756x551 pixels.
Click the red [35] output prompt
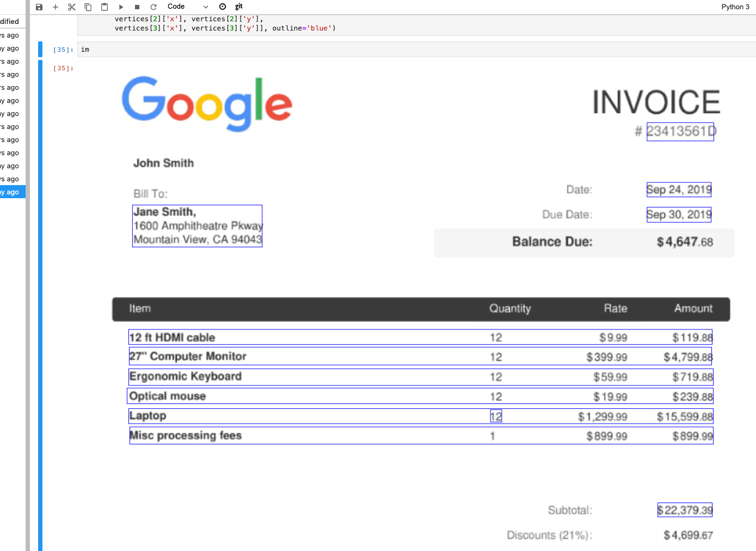pos(63,68)
